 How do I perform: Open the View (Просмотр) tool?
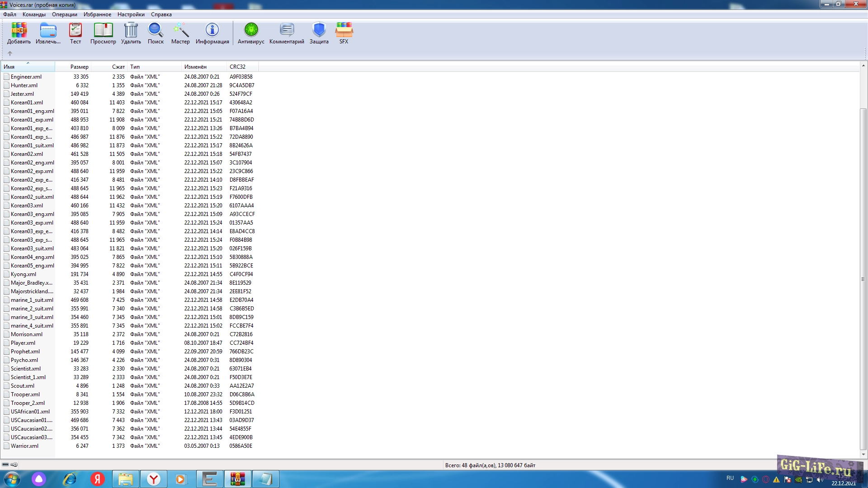[x=103, y=33]
